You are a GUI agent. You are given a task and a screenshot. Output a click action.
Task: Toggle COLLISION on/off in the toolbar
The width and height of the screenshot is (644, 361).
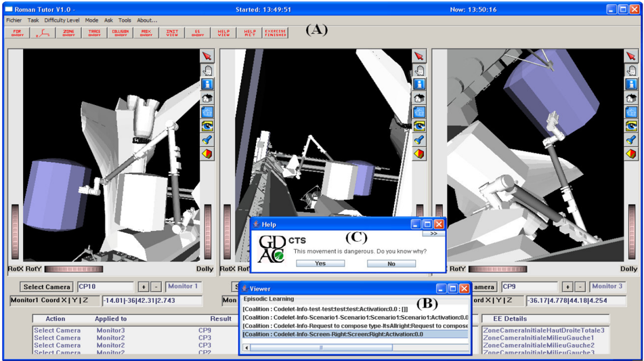point(121,33)
